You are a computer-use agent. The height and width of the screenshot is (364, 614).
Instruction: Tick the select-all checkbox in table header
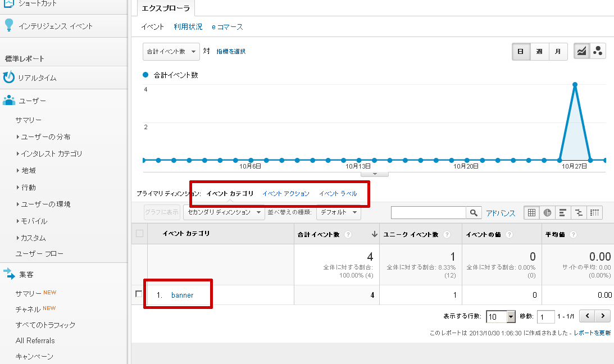pyautogui.click(x=139, y=234)
